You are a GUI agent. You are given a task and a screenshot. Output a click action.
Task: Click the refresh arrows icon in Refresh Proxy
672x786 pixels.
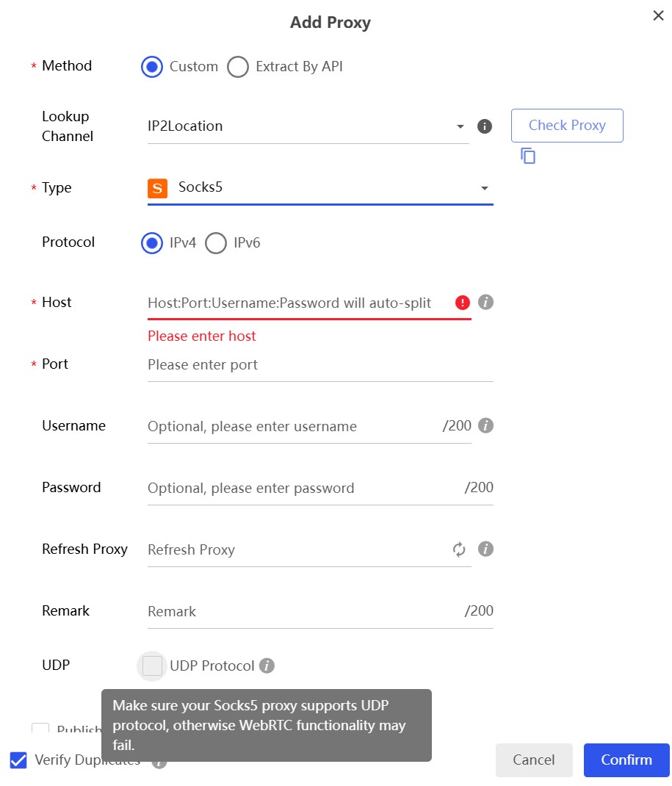pyautogui.click(x=459, y=549)
